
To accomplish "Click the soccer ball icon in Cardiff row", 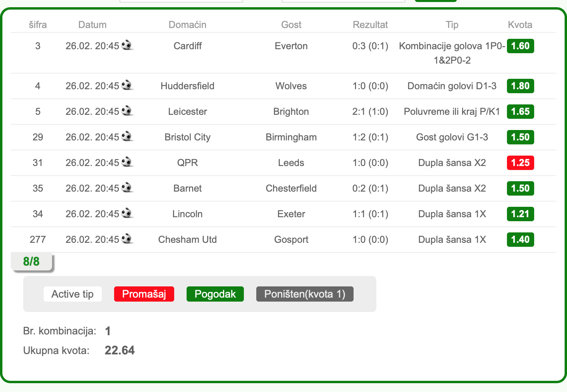I will (127, 45).
